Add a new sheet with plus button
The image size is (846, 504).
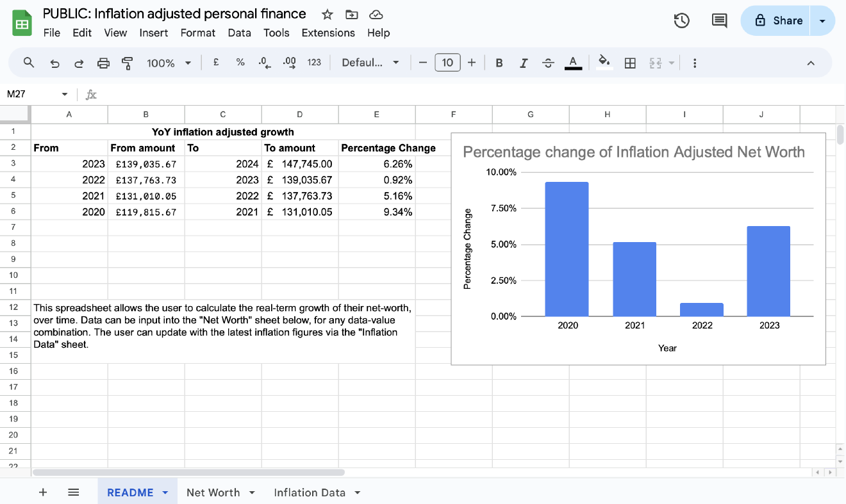pyautogui.click(x=43, y=492)
